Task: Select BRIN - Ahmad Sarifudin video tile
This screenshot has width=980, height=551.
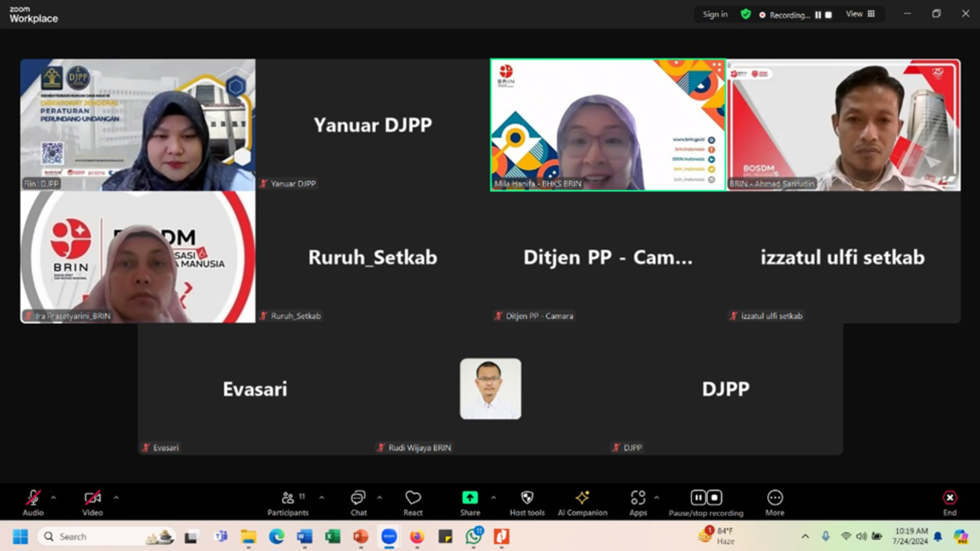Action: click(x=843, y=125)
